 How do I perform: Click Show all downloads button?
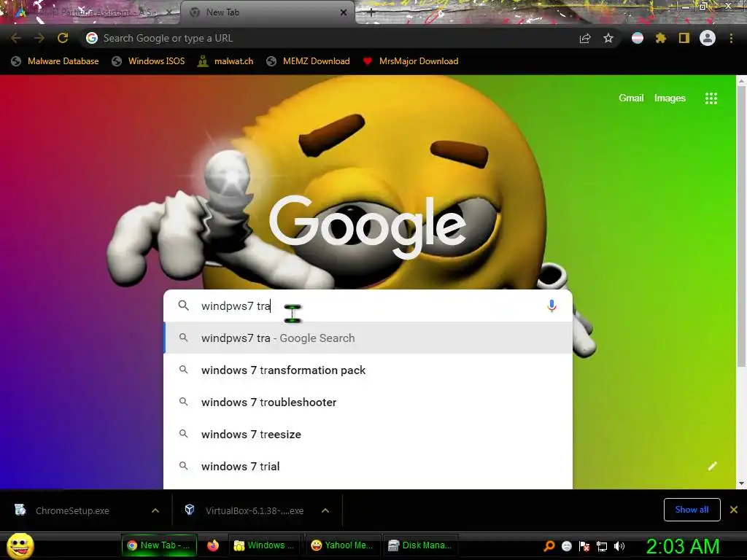click(692, 510)
